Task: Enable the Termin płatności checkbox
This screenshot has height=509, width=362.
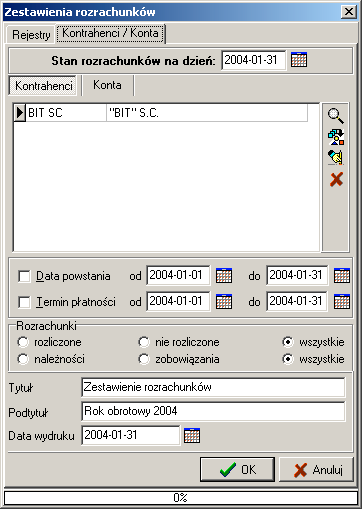Action: tap(24, 302)
